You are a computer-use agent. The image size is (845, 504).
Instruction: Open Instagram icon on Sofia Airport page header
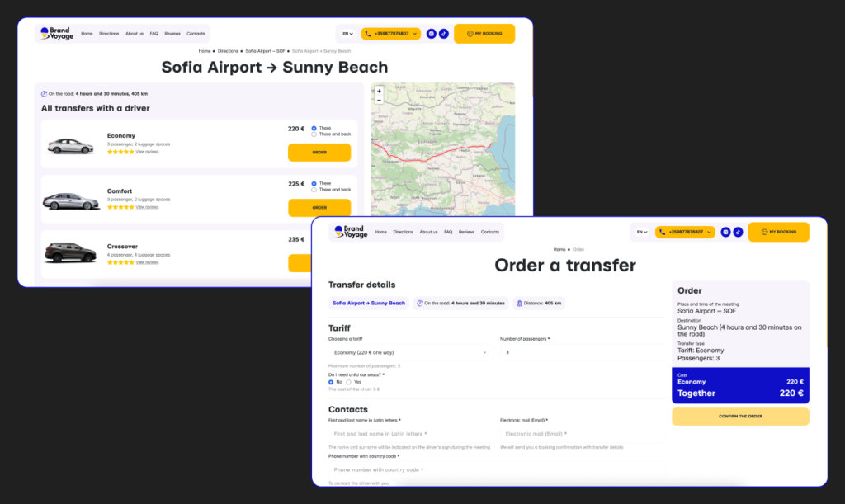[431, 34]
